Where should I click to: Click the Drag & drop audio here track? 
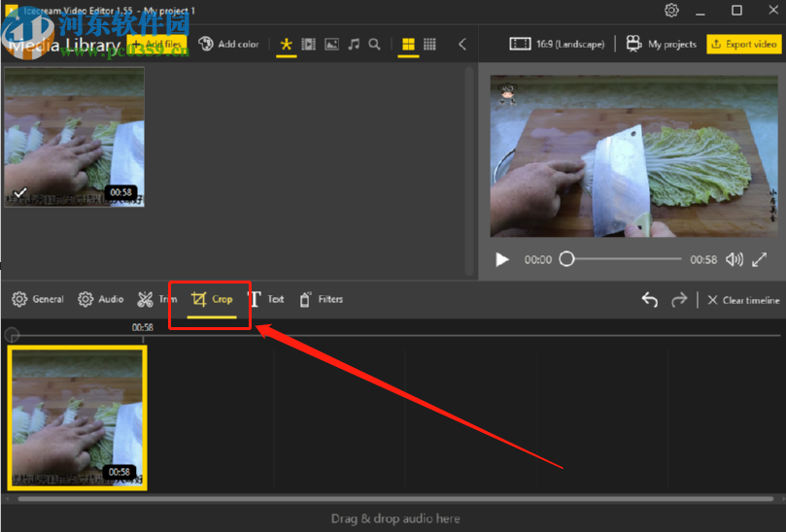(x=395, y=518)
